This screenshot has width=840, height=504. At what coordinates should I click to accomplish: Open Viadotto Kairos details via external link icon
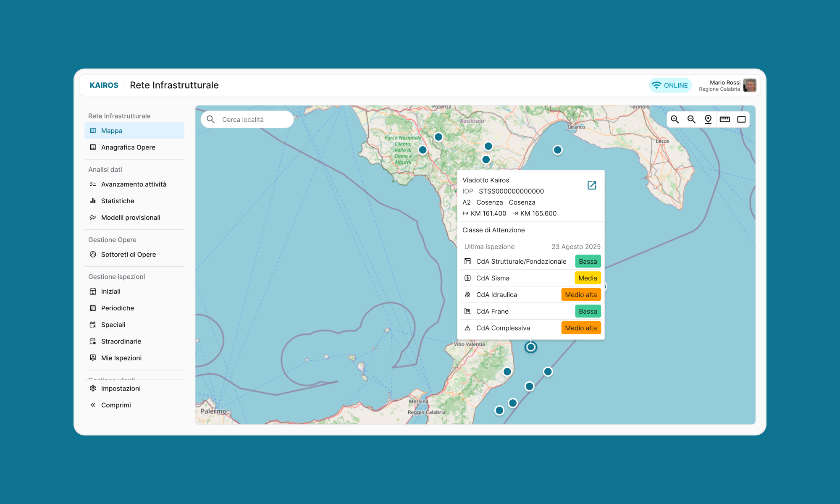(x=592, y=185)
